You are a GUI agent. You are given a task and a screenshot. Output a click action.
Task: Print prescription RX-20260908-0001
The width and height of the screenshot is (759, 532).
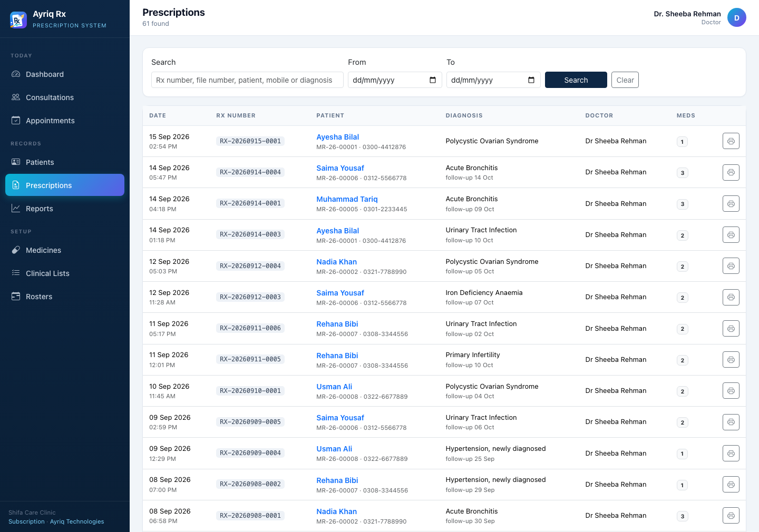coord(731,516)
